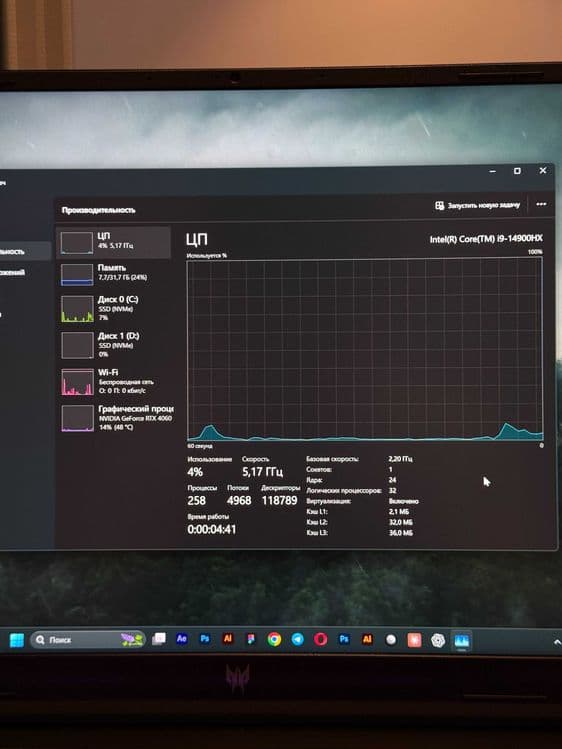Click the base speed value 2,20 ГГц
This screenshot has width=562, height=749.
click(x=400, y=459)
